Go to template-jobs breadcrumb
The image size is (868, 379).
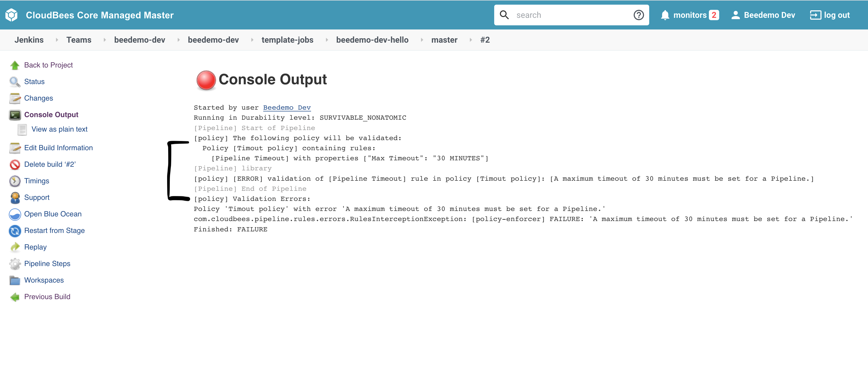[x=288, y=40]
